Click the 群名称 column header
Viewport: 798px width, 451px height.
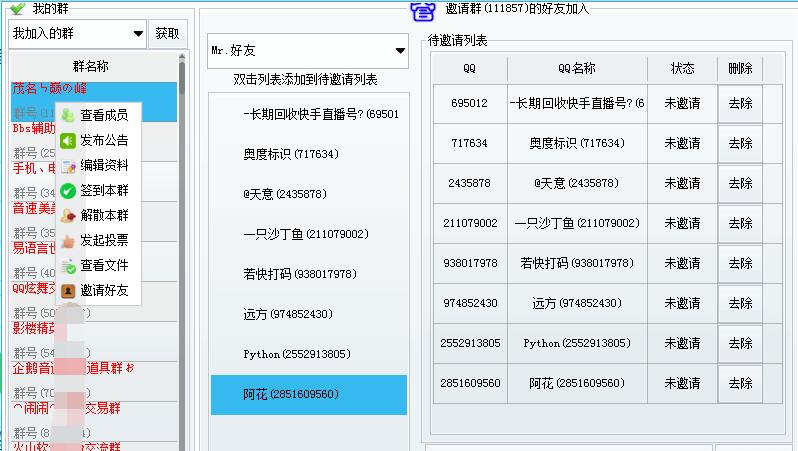[x=91, y=67]
